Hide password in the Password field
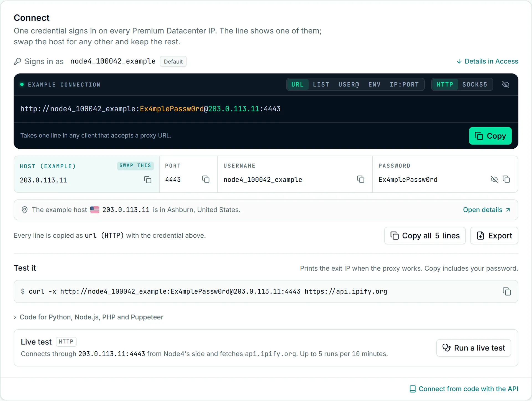532x401 pixels. tap(494, 179)
